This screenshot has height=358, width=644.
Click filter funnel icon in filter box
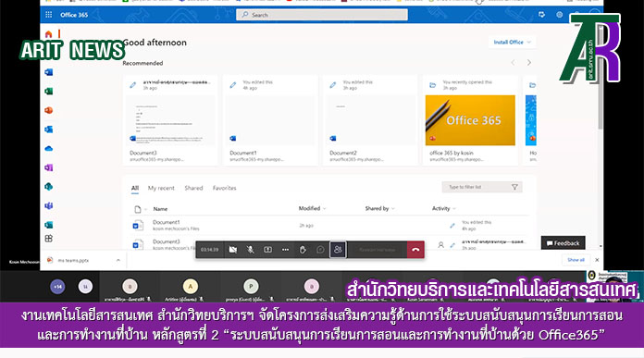point(514,187)
